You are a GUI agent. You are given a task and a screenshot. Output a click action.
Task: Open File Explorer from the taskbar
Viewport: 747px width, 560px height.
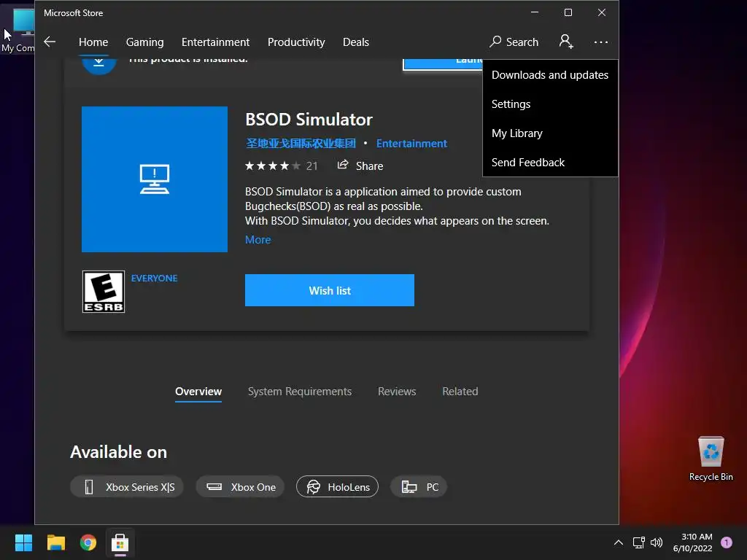55,542
